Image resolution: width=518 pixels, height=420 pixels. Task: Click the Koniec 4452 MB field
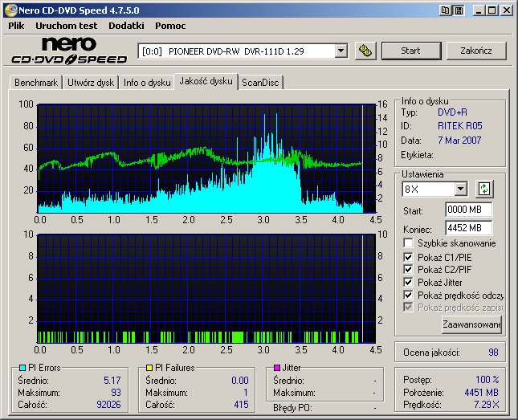tap(468, 228)
